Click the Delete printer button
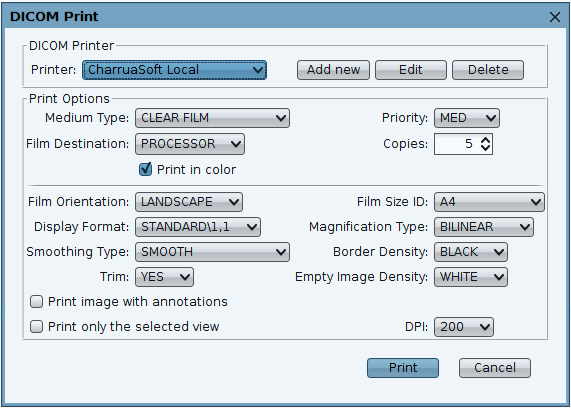Viewport: 571px width, 408px height. pos(488,70)
